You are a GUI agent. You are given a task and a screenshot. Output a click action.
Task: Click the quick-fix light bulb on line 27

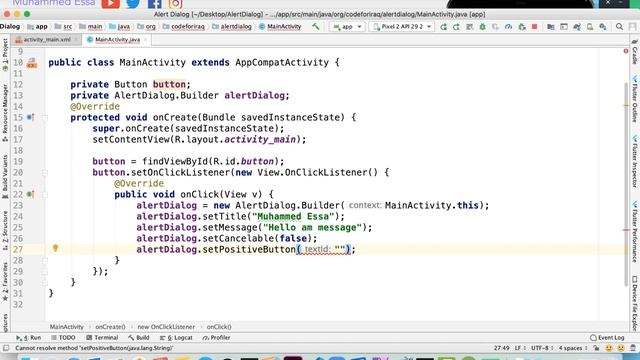point(56,248)
